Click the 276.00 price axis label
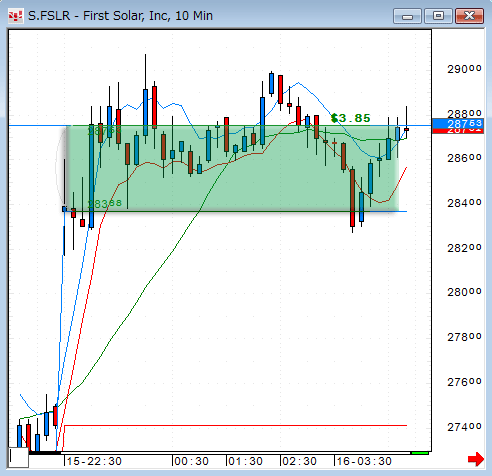The width and height of the screenshot is (492, 476). coord(464,382)
